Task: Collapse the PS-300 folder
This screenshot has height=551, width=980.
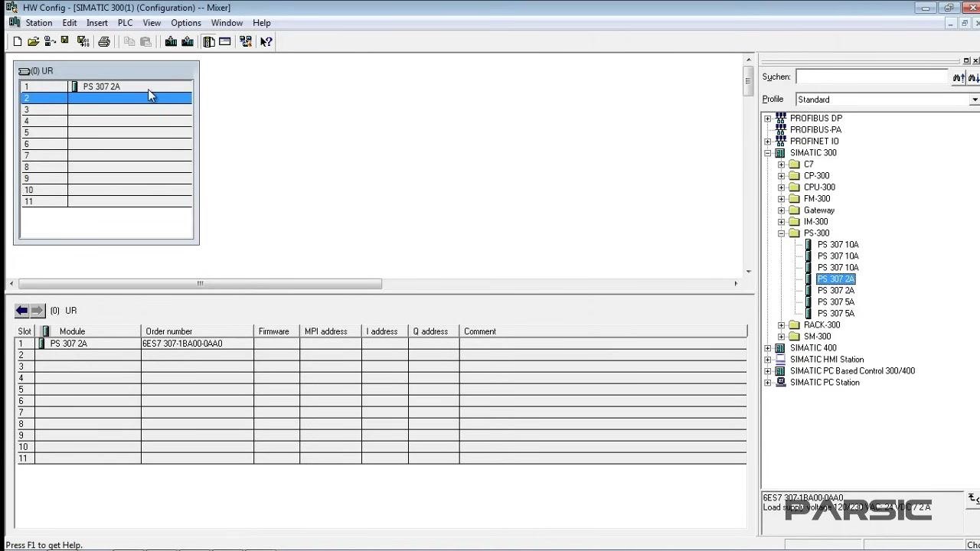Action: point(782,233)
